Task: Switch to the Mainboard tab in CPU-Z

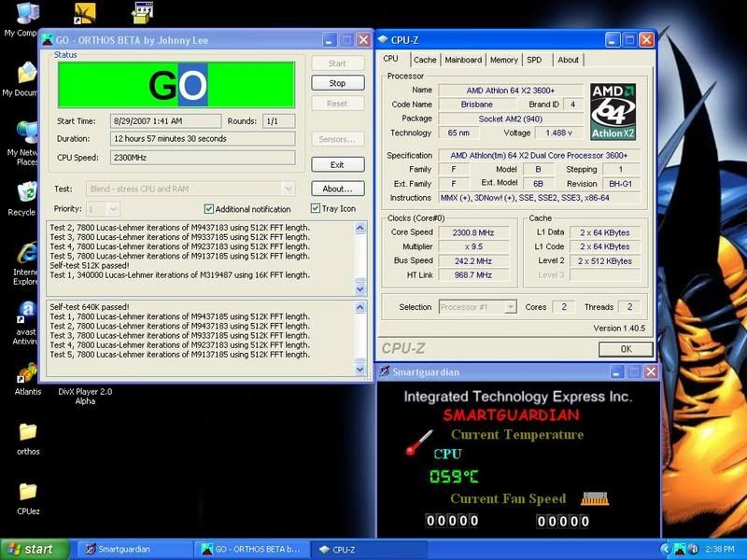Action: click(x=463, y=60)
